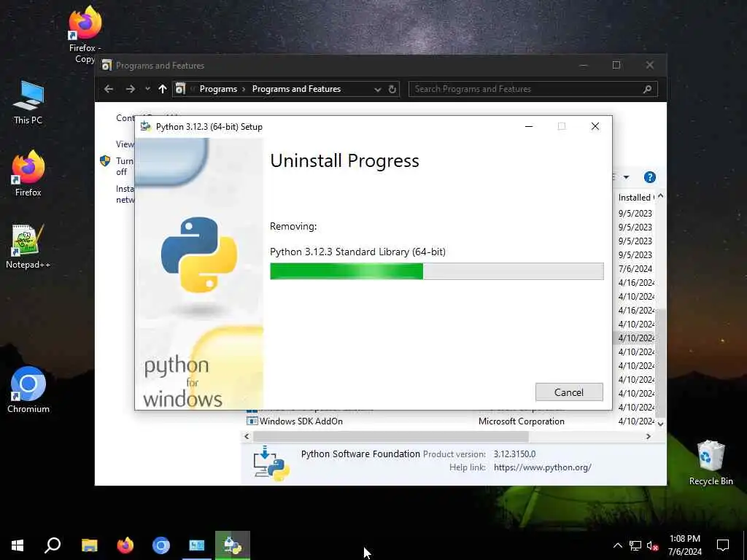
Task: Click muted volume tray icon
Action: click(653, 545)
